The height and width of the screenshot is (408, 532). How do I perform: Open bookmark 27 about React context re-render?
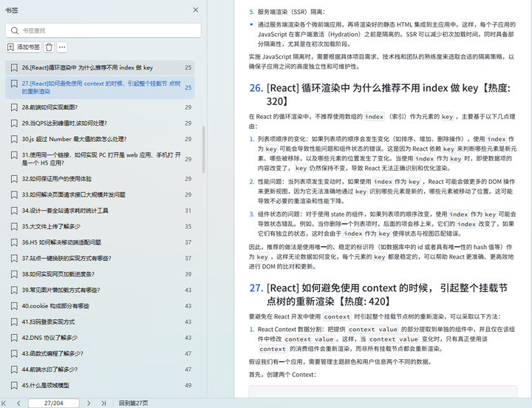(100, 87)
